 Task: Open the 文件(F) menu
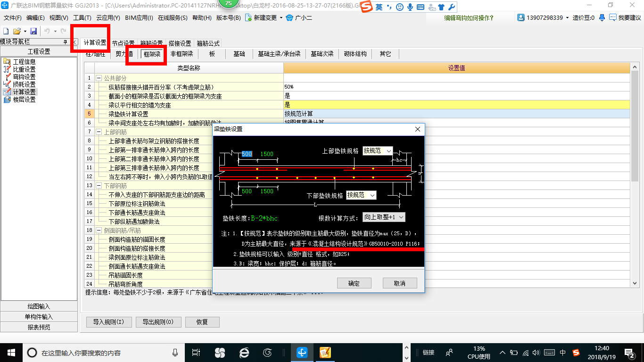coord(13,18)
